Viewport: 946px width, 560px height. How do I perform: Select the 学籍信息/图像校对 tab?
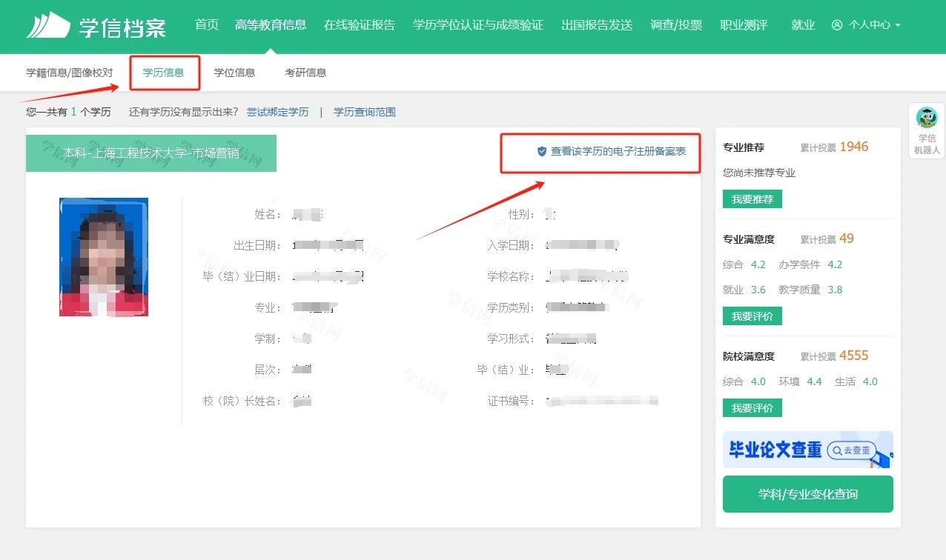[70, 73]
